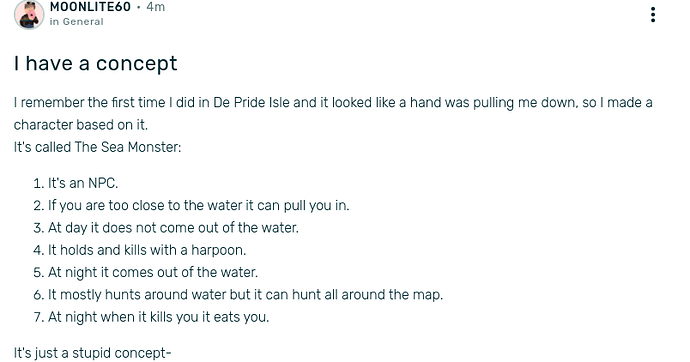
Task: Open the three-dot post options menu
Action: (653, 15)
